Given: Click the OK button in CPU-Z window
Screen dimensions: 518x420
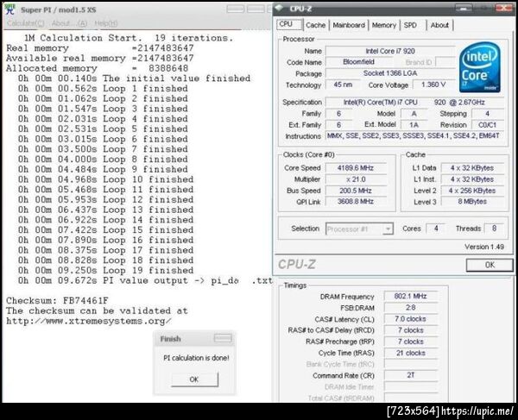Looking at the screenshot, I should (x=490, y=265).
